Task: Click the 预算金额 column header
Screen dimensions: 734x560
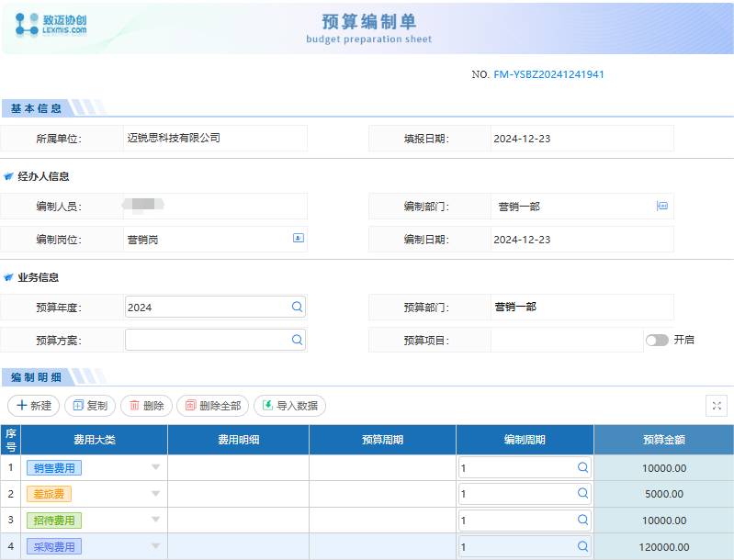Action: click(x=663, y=440)
